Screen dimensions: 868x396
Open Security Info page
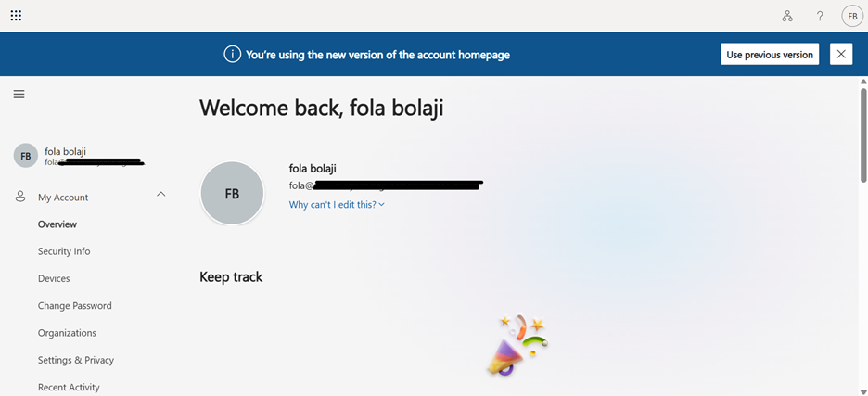64,251
